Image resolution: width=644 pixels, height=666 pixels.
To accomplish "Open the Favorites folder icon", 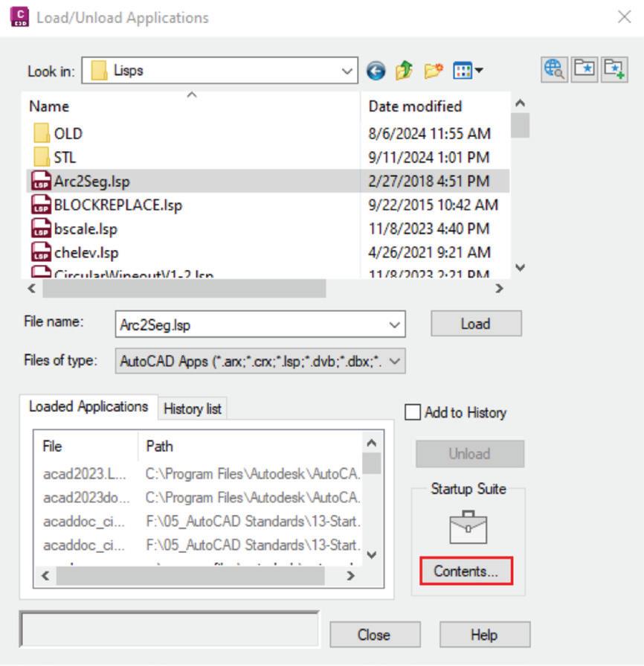I will (585, 69).
